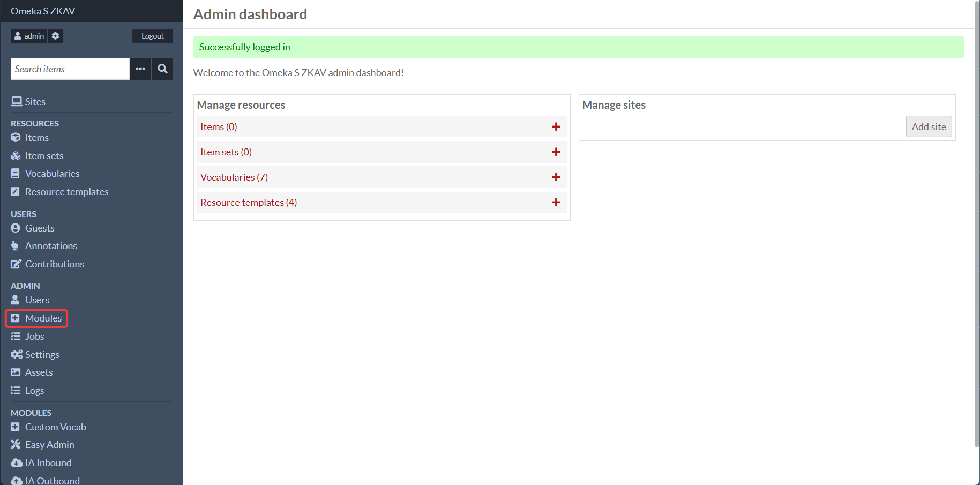Add new item with plus icon

coord(556,126)
